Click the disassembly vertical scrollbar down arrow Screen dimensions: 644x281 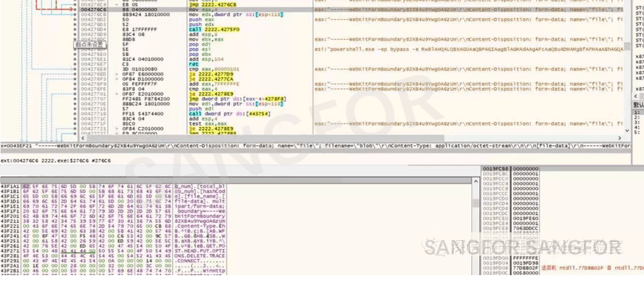627,131
